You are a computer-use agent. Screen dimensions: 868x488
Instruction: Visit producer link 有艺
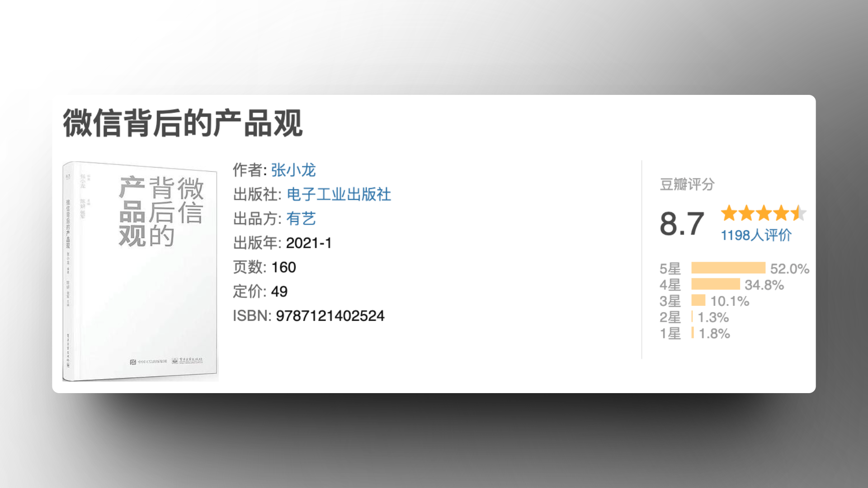click(x=302, y=219)
